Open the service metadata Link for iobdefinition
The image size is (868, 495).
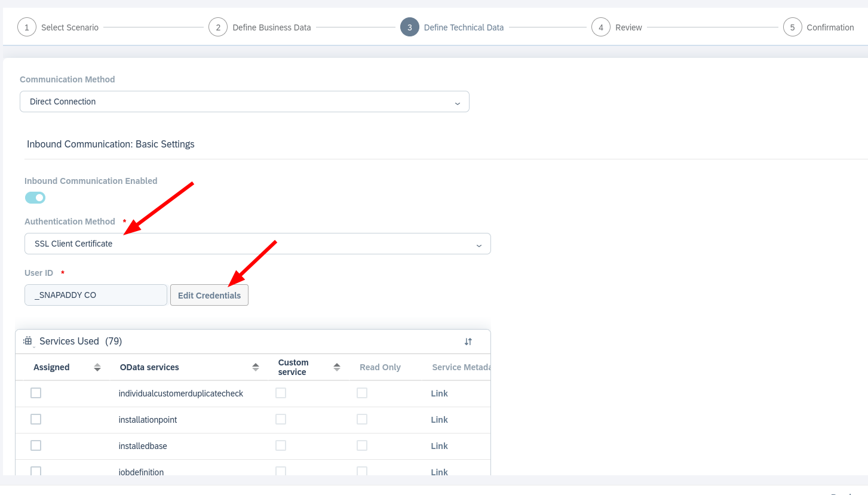coord(439,472)
